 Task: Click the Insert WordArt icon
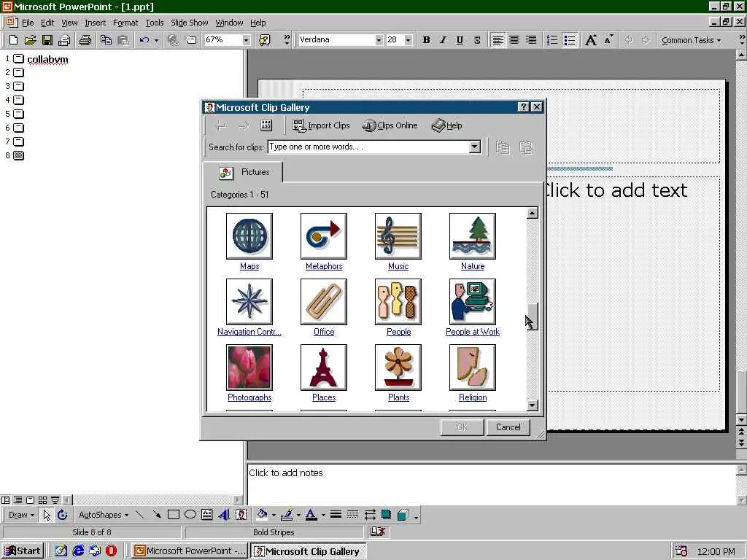(x=224, y=515)
